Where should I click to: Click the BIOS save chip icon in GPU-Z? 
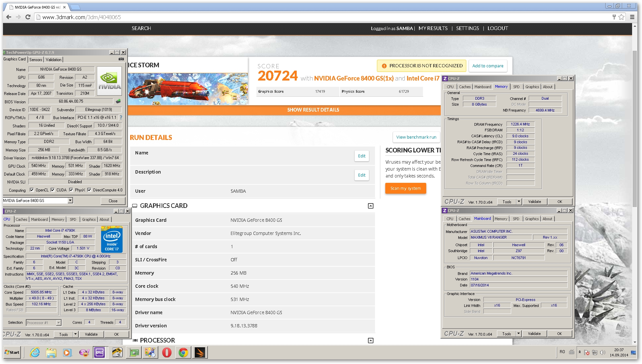coord(118,101)
